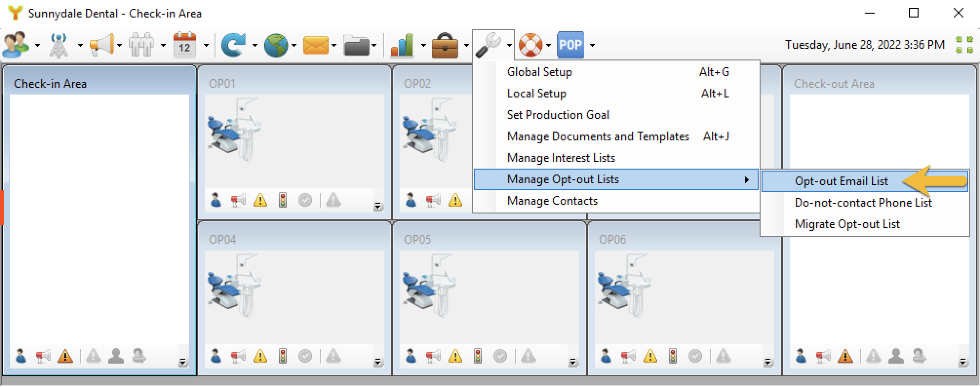
Task: Click the green grid icon beside the date
Action: pyautogui.click(x=964, y=45)
